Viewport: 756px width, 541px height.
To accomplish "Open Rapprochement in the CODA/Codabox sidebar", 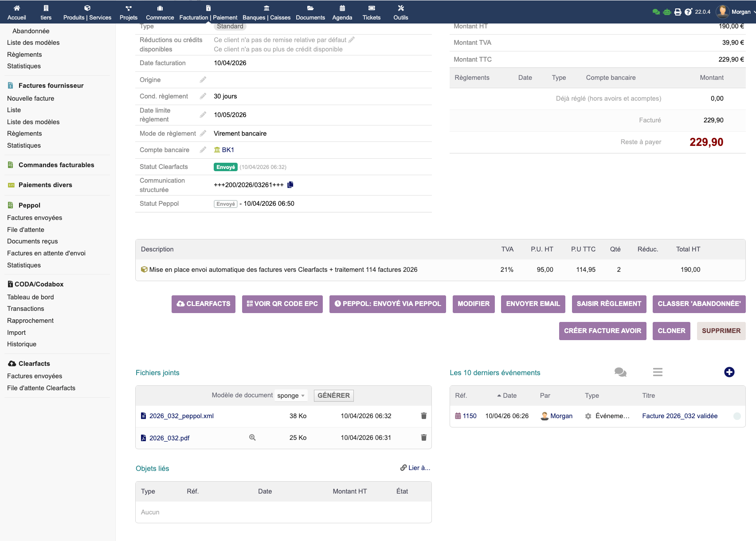I will (x=30, y=321).
